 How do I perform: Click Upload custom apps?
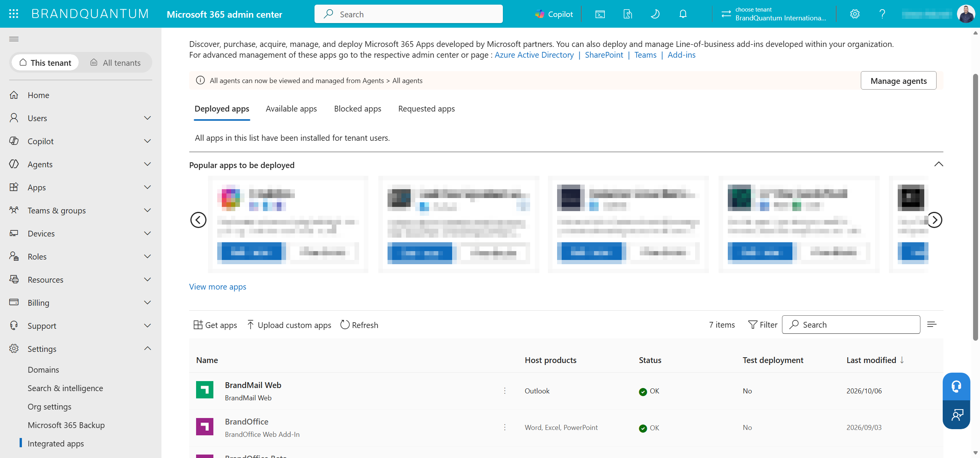(289, 325)
